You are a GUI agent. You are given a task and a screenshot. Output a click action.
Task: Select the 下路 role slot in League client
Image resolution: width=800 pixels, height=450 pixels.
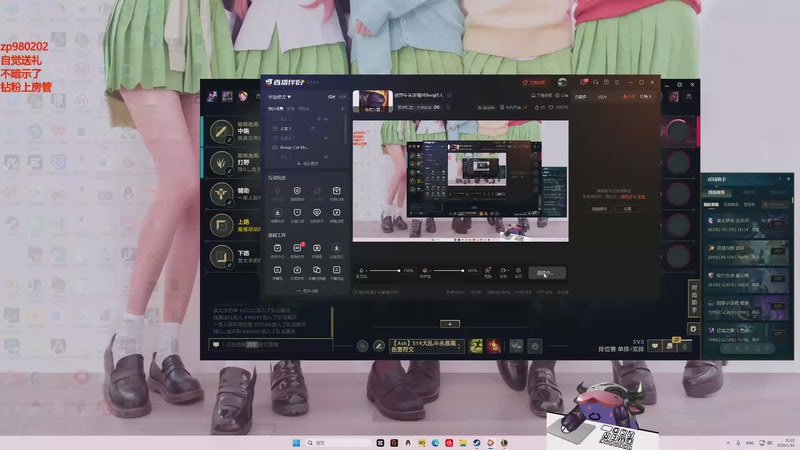click(232, 256)
